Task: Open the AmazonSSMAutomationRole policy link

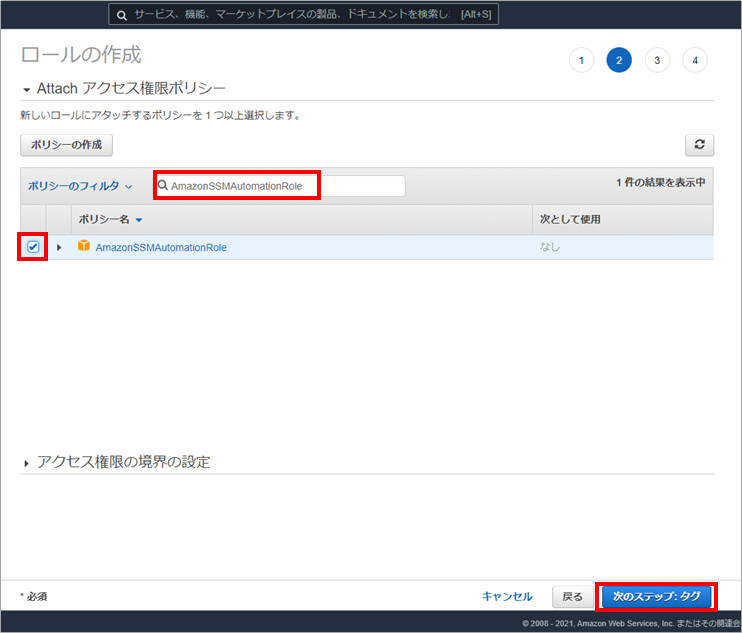Action: point(161,247)
